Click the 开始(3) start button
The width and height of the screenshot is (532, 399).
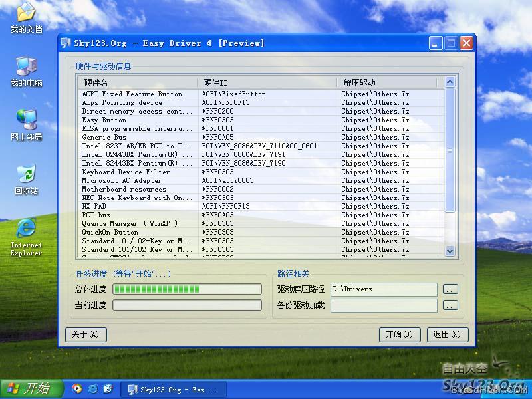click(400, 334)
